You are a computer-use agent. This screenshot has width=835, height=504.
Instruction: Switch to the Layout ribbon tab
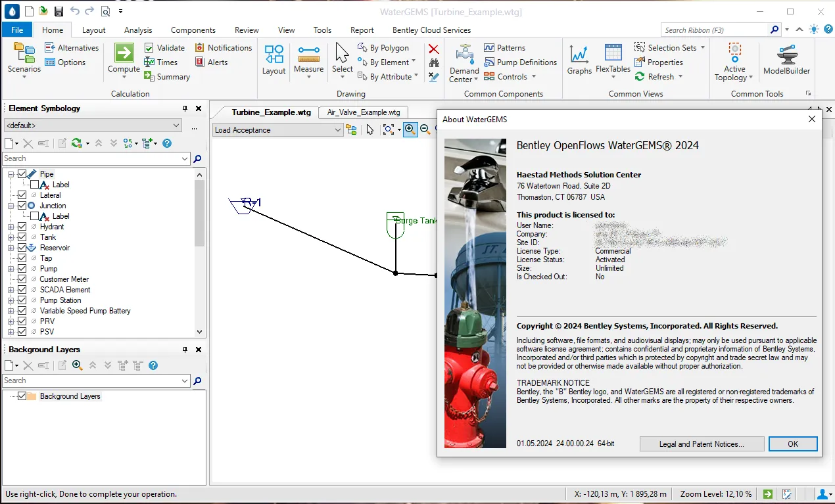point(94,30)
